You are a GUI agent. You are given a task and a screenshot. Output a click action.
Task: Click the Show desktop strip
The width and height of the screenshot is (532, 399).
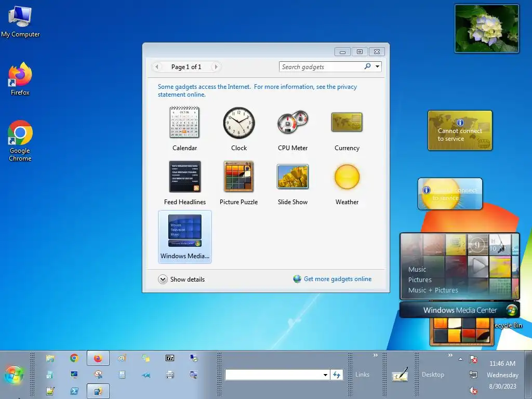528,375
